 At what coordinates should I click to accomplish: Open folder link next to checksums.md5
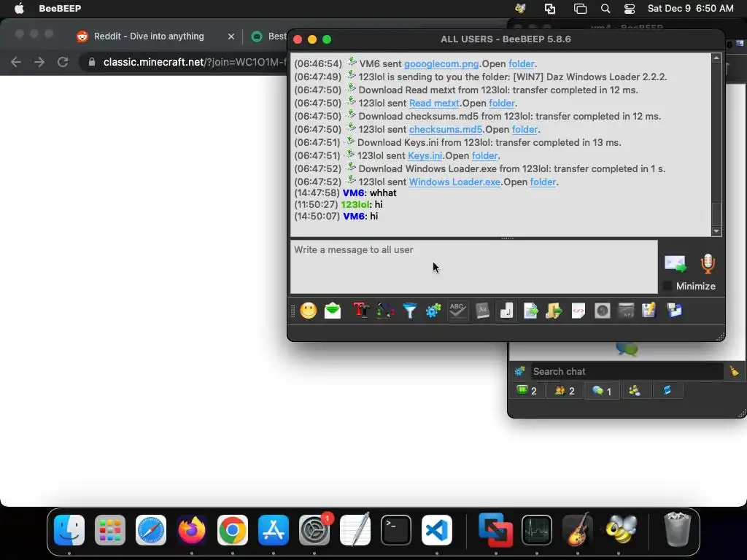525,130
